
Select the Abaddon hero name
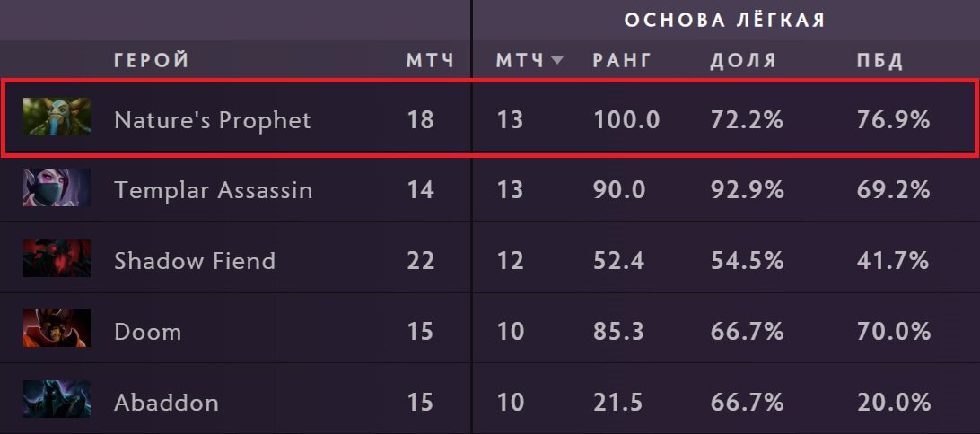click(166, 402)
